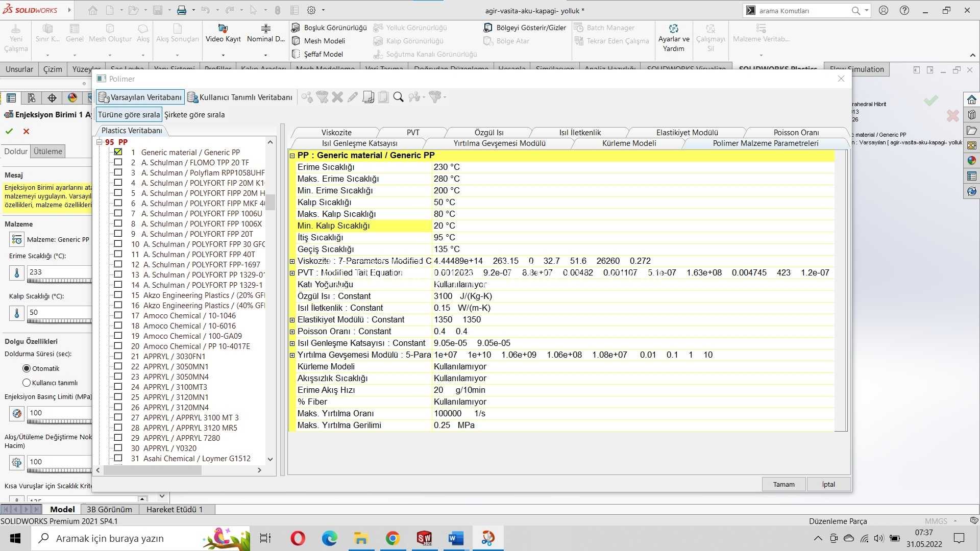
Task: Switch to Özgül Isı tab
Action: tap(488, 132)
